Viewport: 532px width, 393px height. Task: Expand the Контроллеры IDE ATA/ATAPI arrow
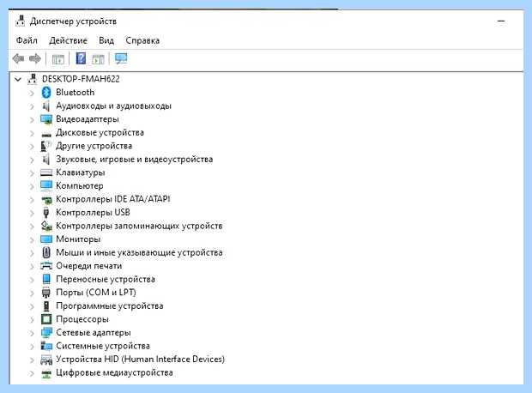(32, 200)
